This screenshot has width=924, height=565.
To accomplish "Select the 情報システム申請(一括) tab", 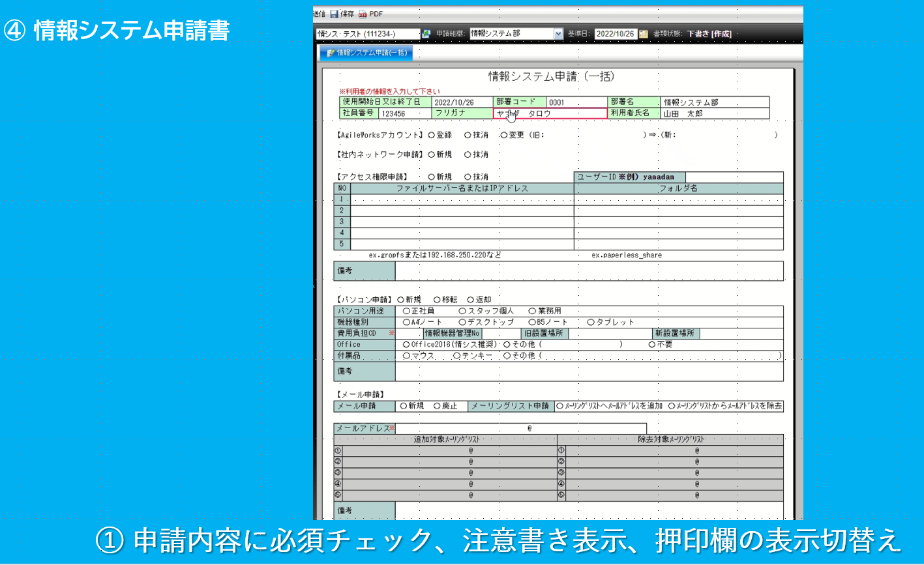I will [365, 53].
